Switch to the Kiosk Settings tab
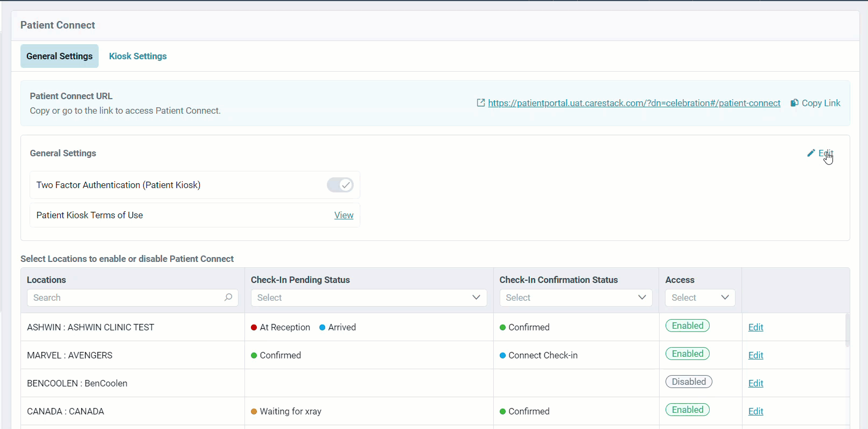Image resolution: width=868 pixels, height=429 pixels. tap(138, 56)
